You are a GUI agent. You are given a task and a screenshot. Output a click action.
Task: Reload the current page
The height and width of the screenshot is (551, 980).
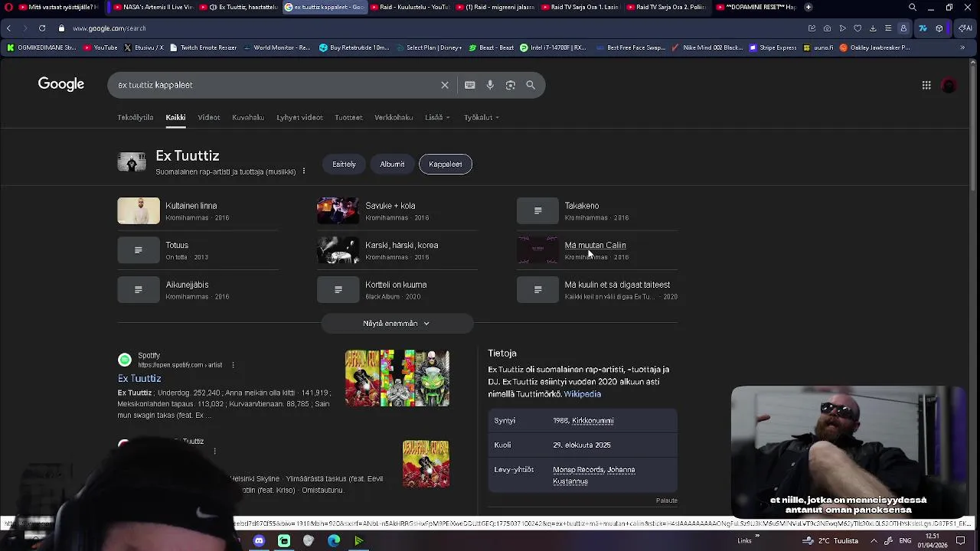click(x=42, y=28)
